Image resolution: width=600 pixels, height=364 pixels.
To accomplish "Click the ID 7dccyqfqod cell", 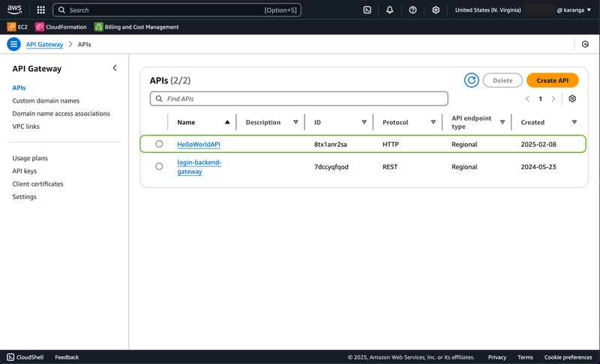I will tap(331, 167).
